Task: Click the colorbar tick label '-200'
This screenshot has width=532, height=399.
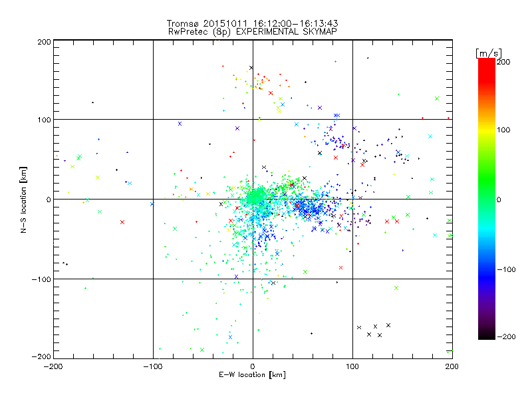Action: click(506, 336)
